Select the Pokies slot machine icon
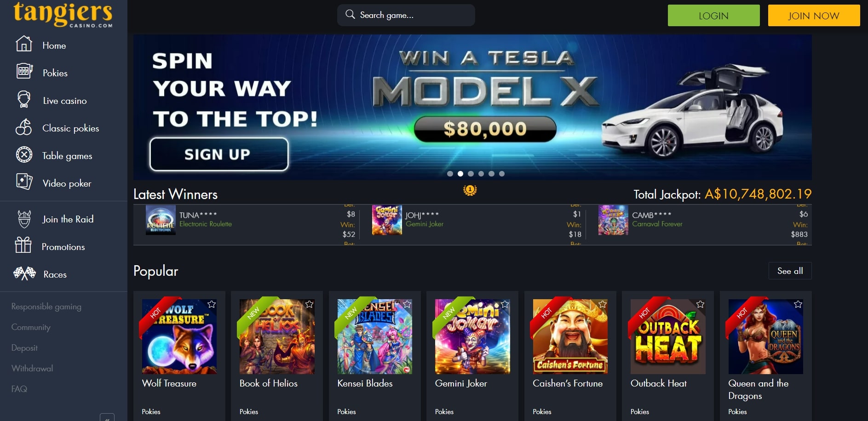The image size is (868, 421). (24, 71)
